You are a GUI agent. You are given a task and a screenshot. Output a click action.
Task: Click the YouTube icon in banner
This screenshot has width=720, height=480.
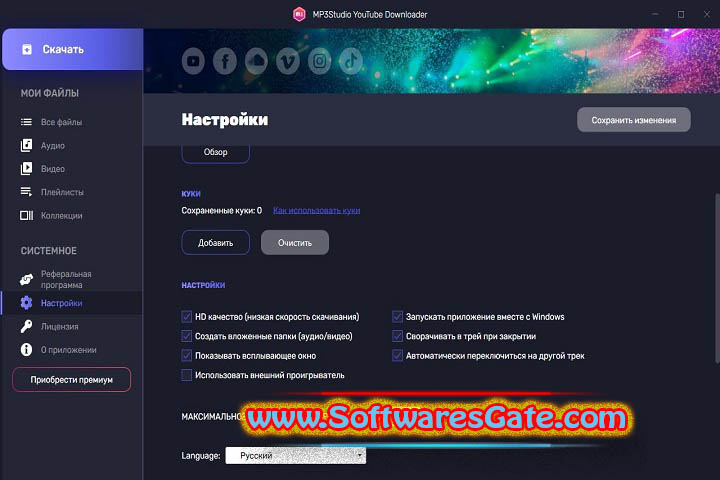coord(193,61)
